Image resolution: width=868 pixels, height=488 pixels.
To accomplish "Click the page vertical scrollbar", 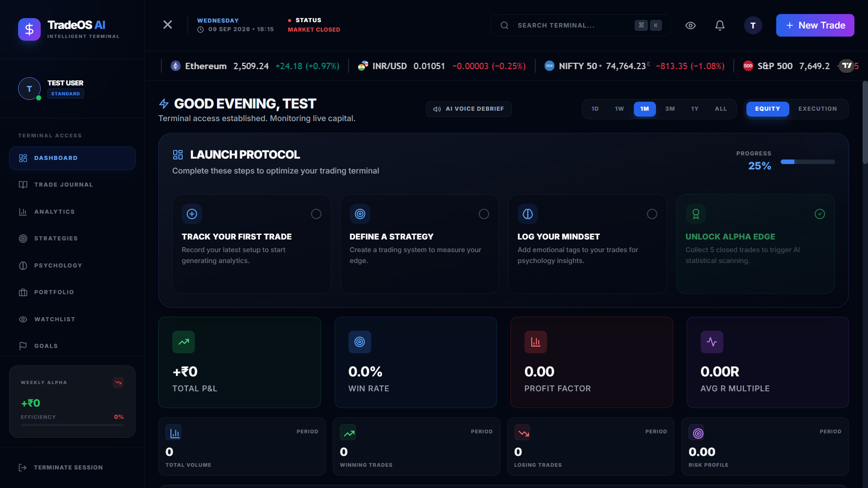I will [x=865, y=122].
